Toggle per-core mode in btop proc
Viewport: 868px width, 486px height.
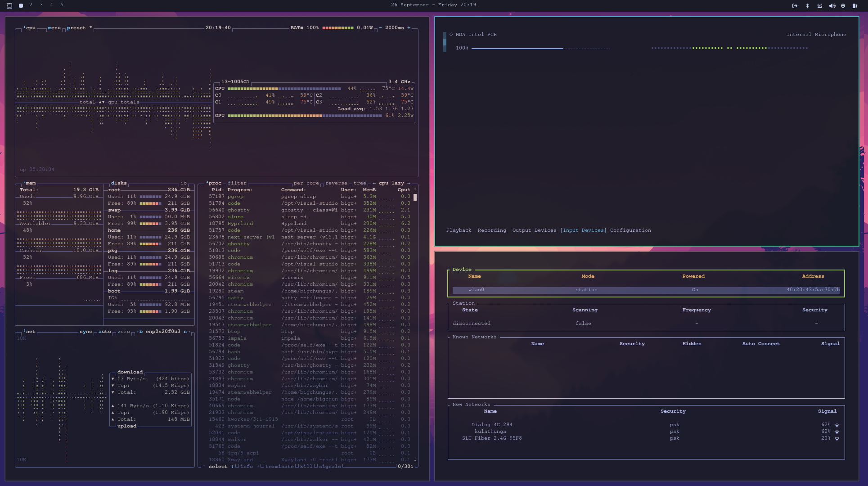pos(306,183)
